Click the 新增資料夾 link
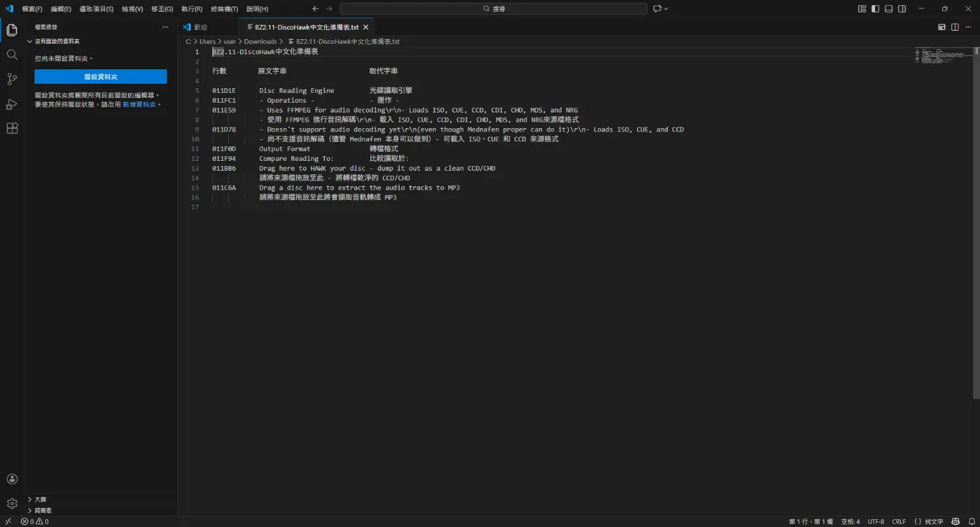 pos(139,105)
